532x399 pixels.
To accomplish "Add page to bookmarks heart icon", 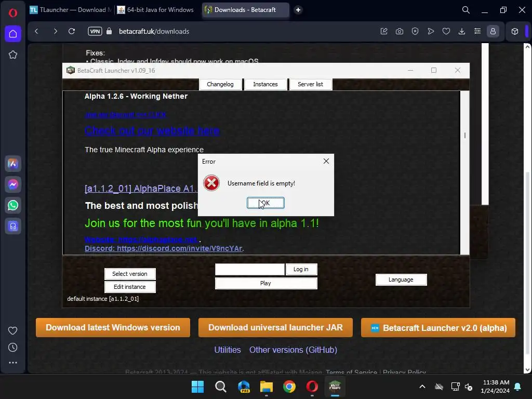I will (x=446, y=31).
